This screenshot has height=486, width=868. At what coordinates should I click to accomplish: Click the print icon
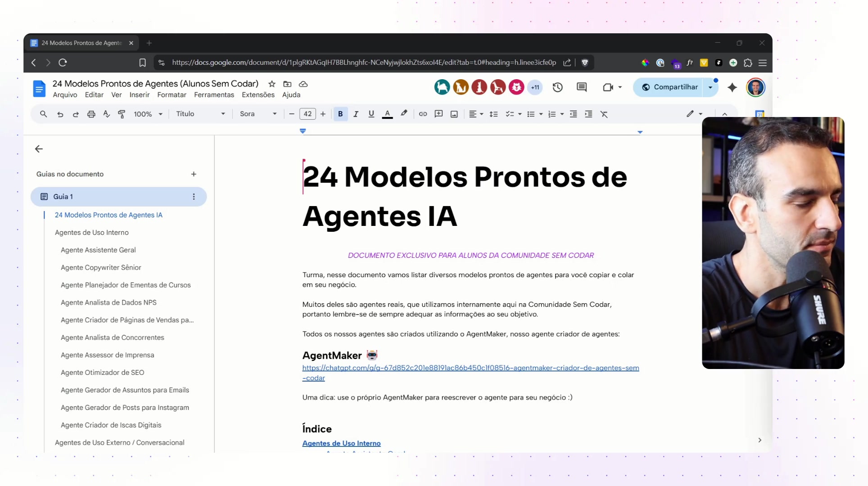point(91,114)
